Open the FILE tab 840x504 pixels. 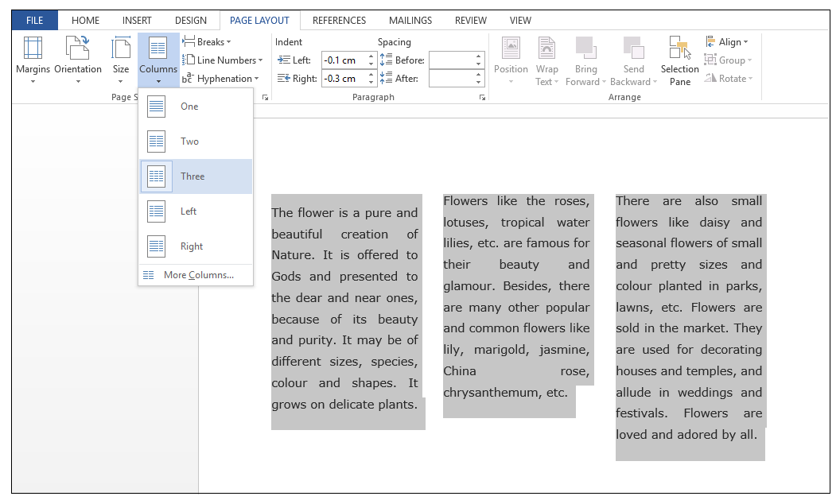click(x=35, y=21)
